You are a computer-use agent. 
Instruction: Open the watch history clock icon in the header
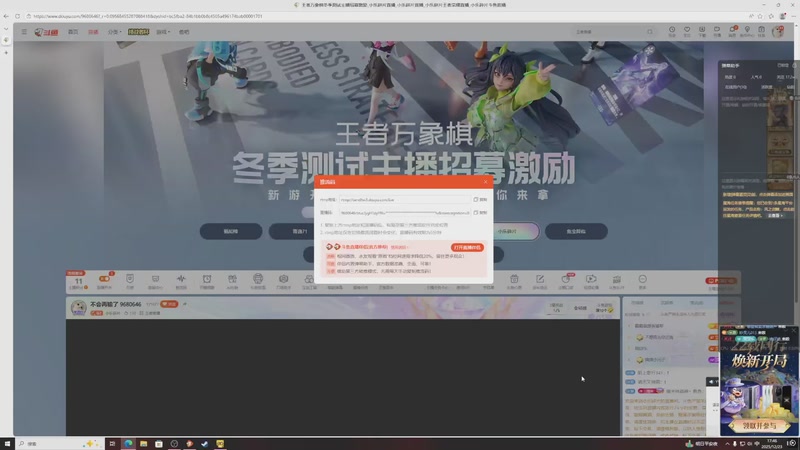pyautogui.click(x=672, y=30)
